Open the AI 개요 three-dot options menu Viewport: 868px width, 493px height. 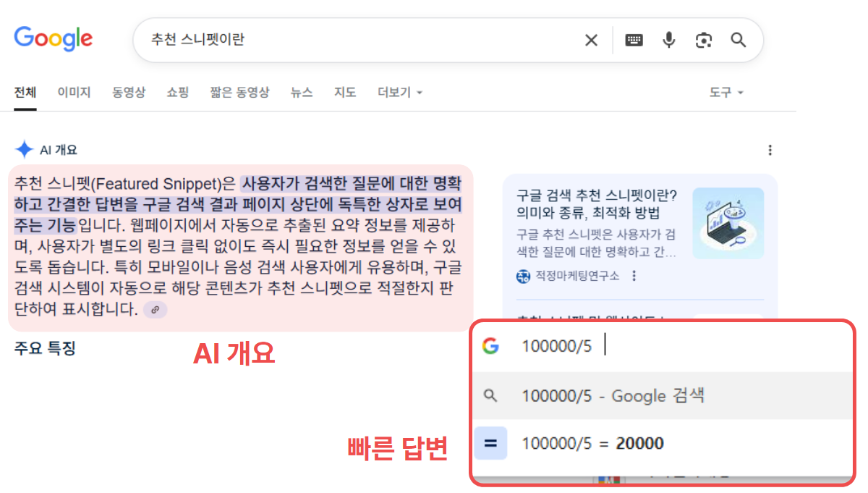coord(770,151)
